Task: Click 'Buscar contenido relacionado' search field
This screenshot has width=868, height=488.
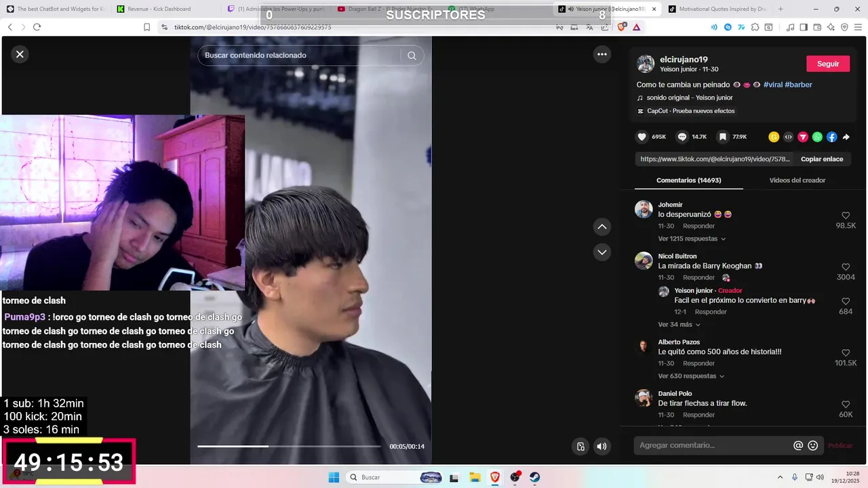Action: (x=300, y=56)
